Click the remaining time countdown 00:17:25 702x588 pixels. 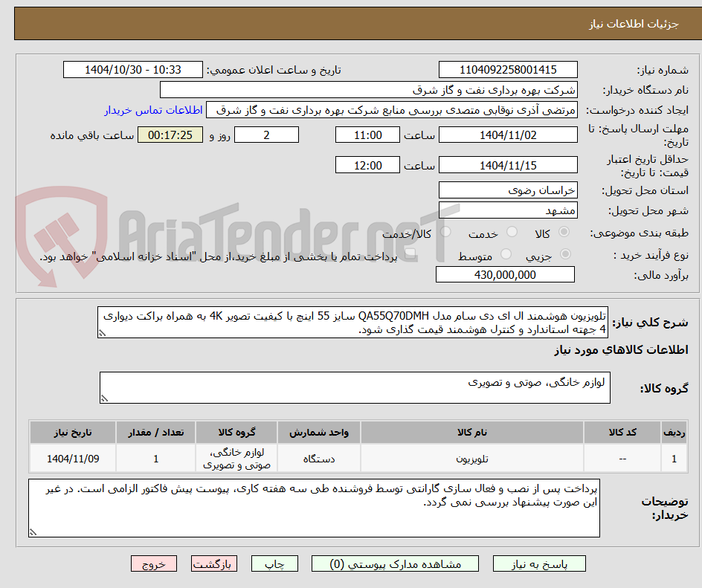click(x=170, y=135)
